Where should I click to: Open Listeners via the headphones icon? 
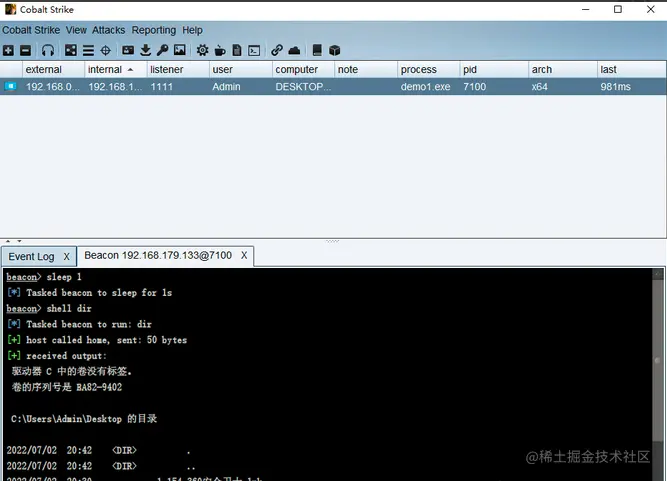pos(48,51)
